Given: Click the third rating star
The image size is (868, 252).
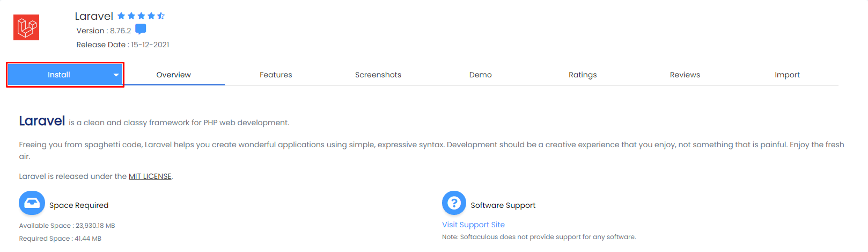Looking at the screenshot, I should (141, 16).
